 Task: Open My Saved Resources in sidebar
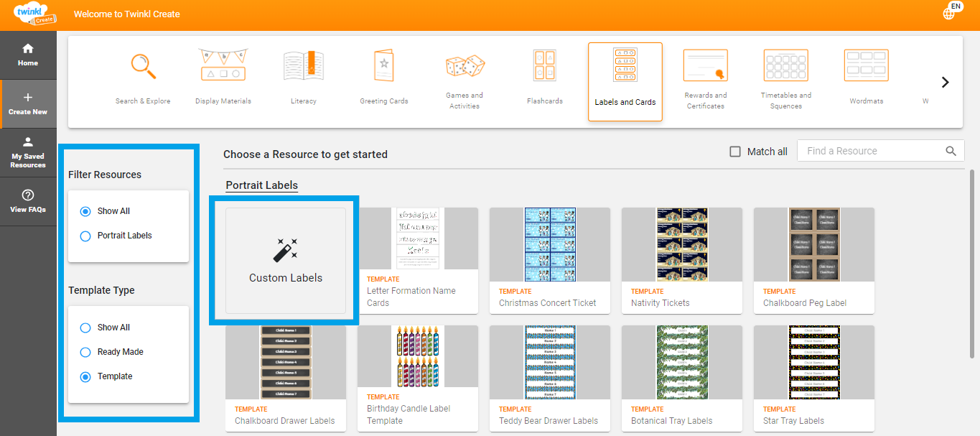[x=28, y=152]
